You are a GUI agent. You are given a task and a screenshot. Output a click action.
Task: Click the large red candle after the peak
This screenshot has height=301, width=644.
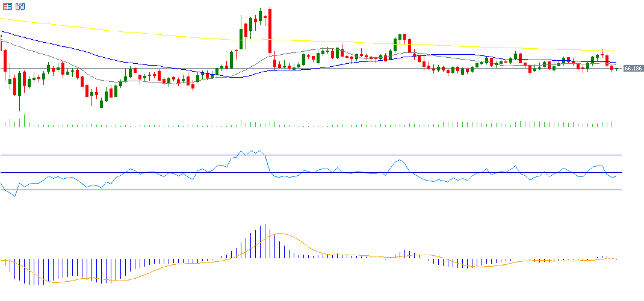pos(270,30)
